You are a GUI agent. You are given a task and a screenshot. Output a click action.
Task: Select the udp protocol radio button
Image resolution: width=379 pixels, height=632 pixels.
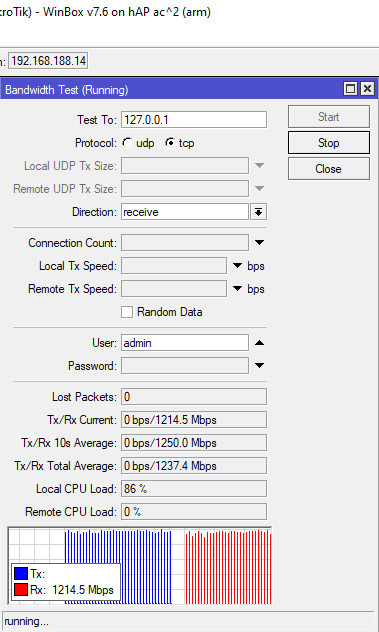[128, 143]
